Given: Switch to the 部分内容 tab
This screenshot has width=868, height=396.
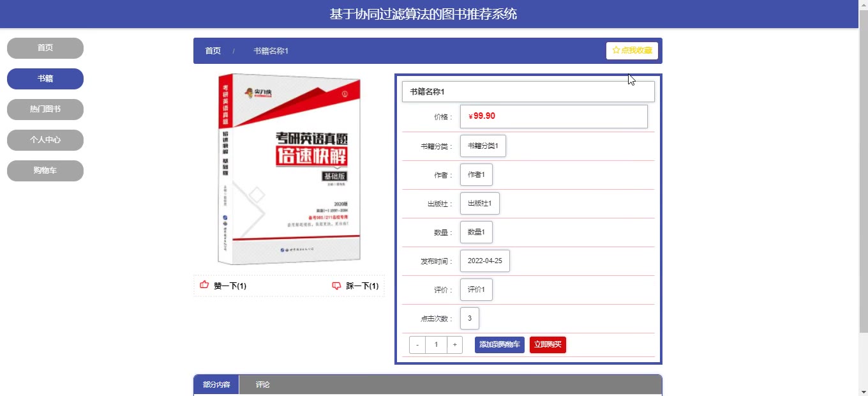Looking at the screenshot, I should pos(216,385).
